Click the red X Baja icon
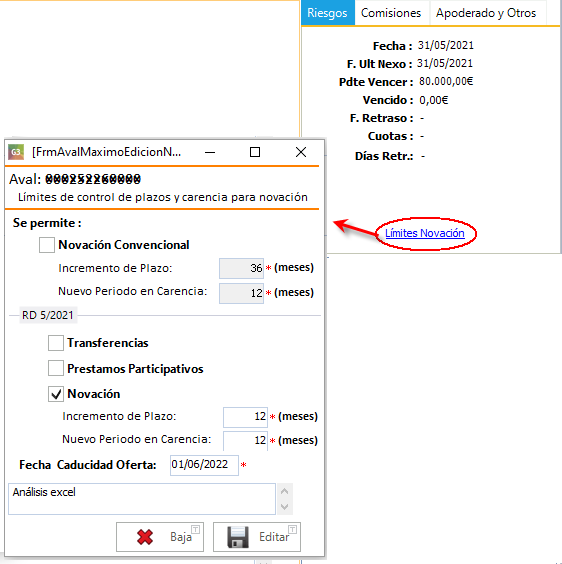The image size is (562, 564). click(x=145, y=537)
